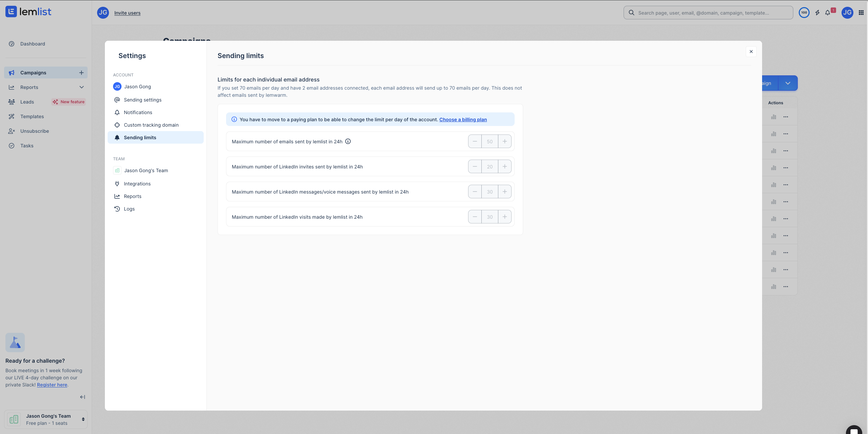The width and height of the screenshot is (868, 434).
Task: Open the apps grid icon
Action: pyautogui.click(x=861, y=13)
